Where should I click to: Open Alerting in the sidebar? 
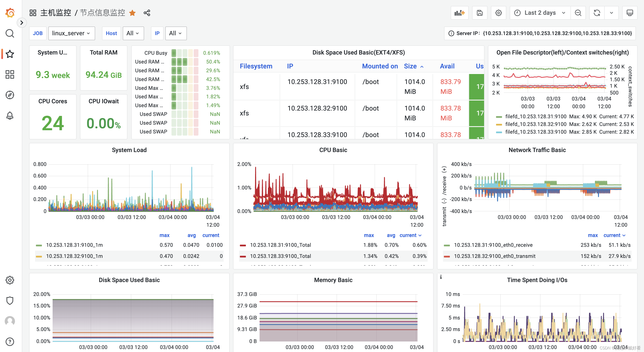10,115
